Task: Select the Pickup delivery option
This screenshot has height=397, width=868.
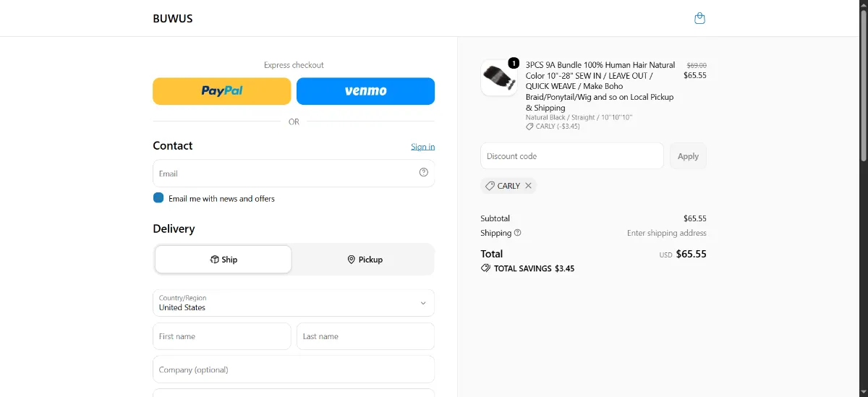Action: click(365, 260)
